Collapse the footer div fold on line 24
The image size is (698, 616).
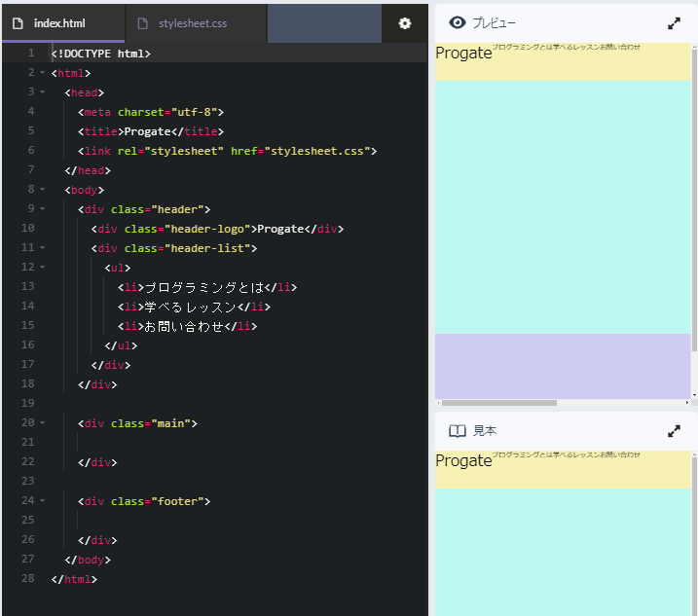pyautogui.click(x=42, y=501)
